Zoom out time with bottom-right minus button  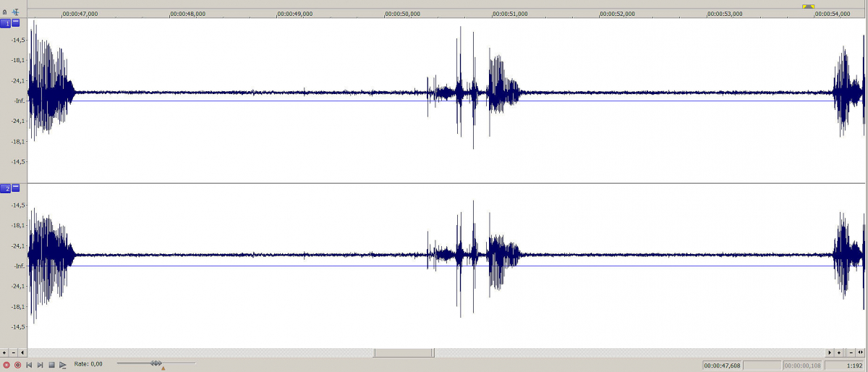coord(851,352)
